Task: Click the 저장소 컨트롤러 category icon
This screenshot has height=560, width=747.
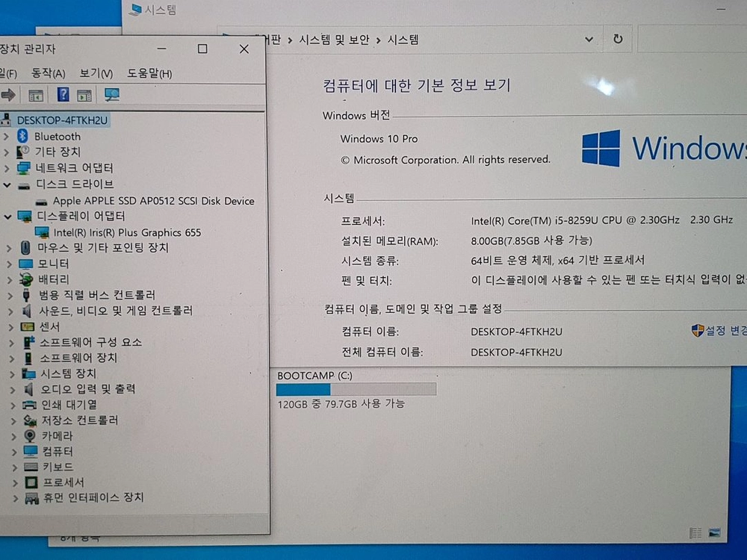Action: (x=30, y=420)
